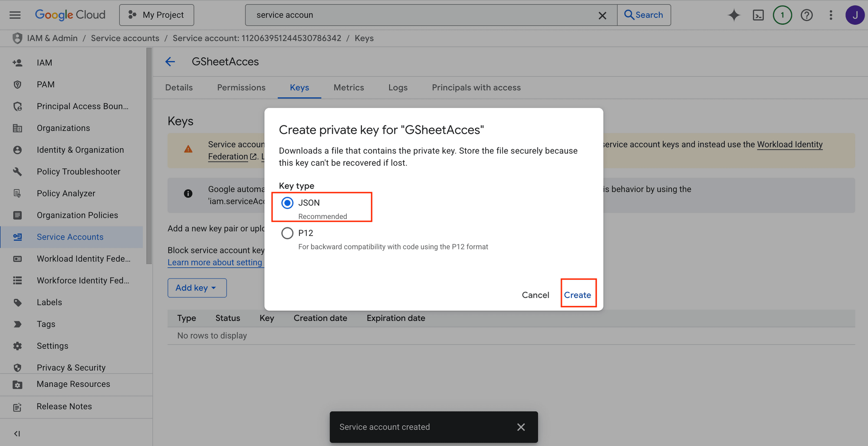Click Learn more about setting link

(215, 262)
